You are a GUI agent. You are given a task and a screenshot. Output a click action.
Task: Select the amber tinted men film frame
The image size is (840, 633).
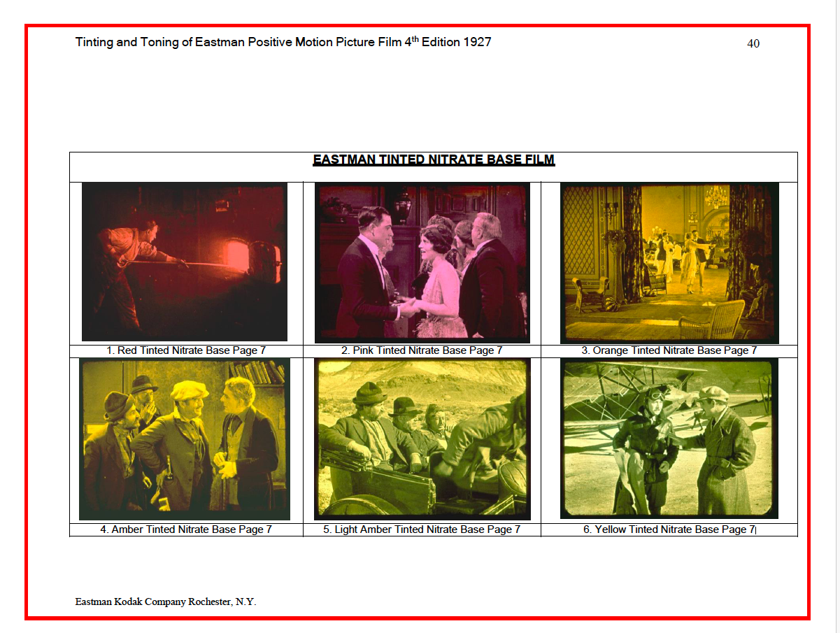tap(185, 439)
